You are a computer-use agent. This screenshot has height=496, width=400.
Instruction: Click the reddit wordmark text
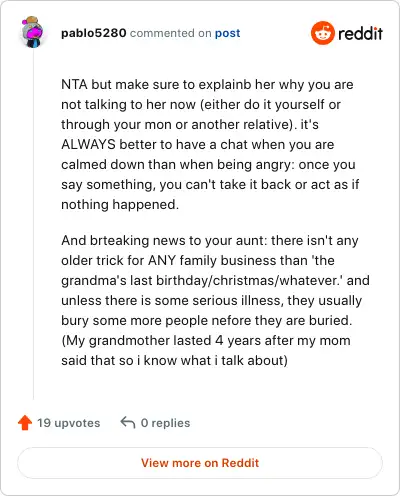[x=360, y=33]
